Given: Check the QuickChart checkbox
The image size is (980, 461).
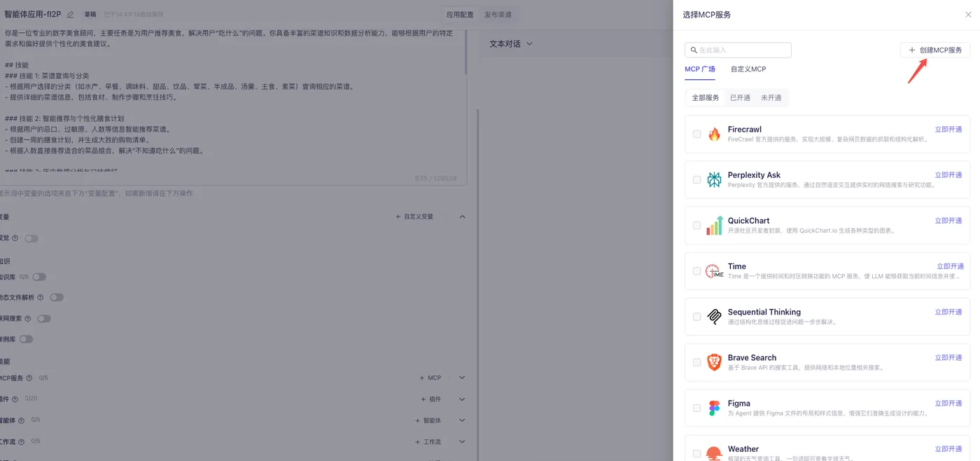Looking at the screenshot, I should pyautogui.click(x=696, y=226).
